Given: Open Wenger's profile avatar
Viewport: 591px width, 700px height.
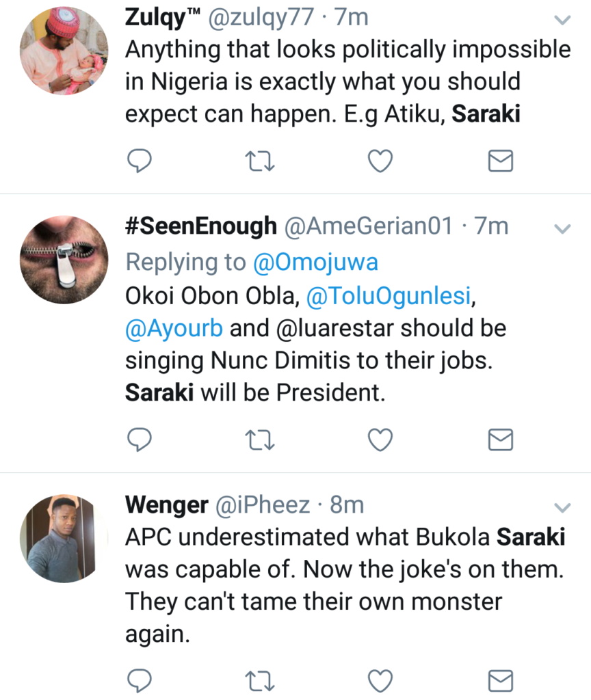Looking at the screenshot, I should click(x=64, y=538).
